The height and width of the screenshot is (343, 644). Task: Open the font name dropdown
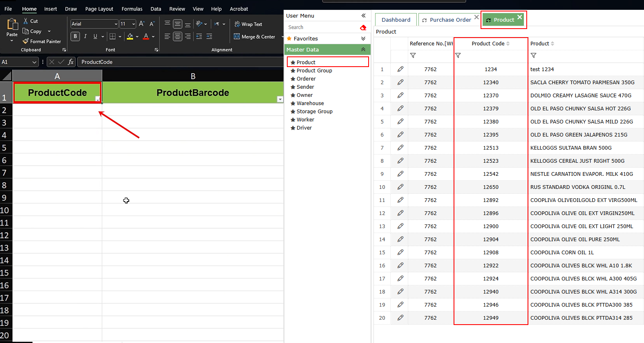(x=116, y=24)
